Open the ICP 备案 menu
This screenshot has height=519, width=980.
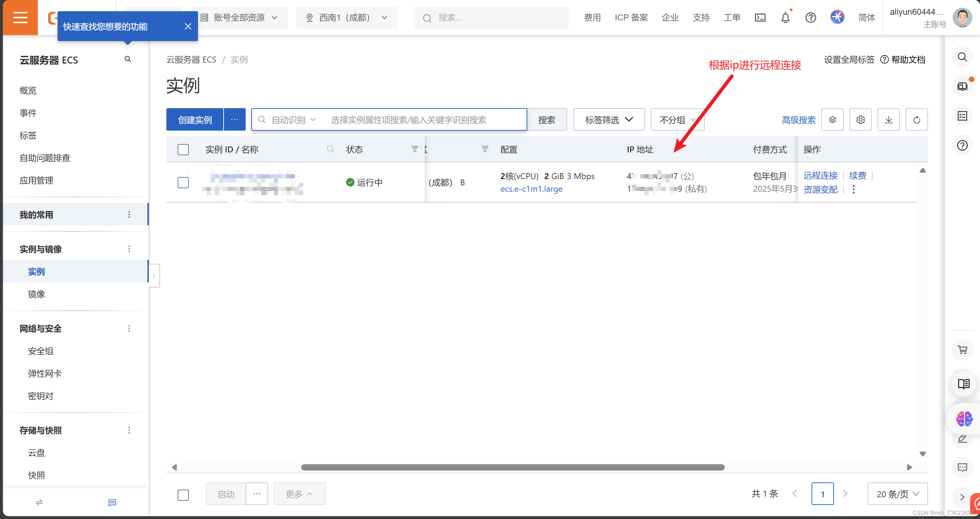click(631, 18)
